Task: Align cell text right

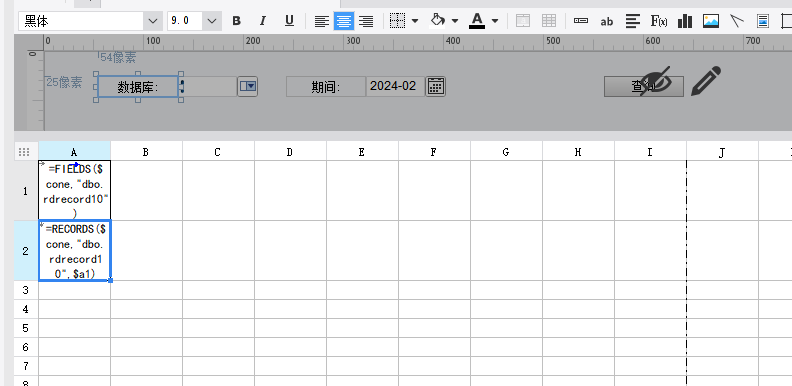Action: pos(366,21)
